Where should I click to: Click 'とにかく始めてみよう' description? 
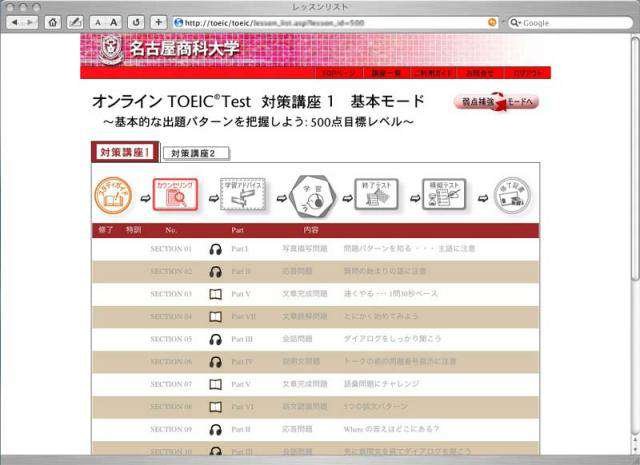[381, 316]
